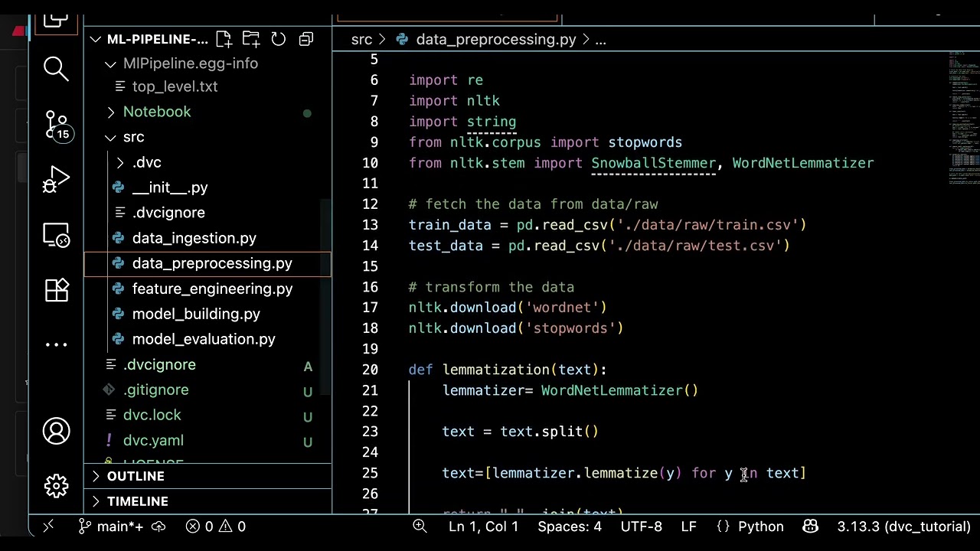
Task: Open Go to Line via Ln 1, Col 1
Action: point(483,526)
